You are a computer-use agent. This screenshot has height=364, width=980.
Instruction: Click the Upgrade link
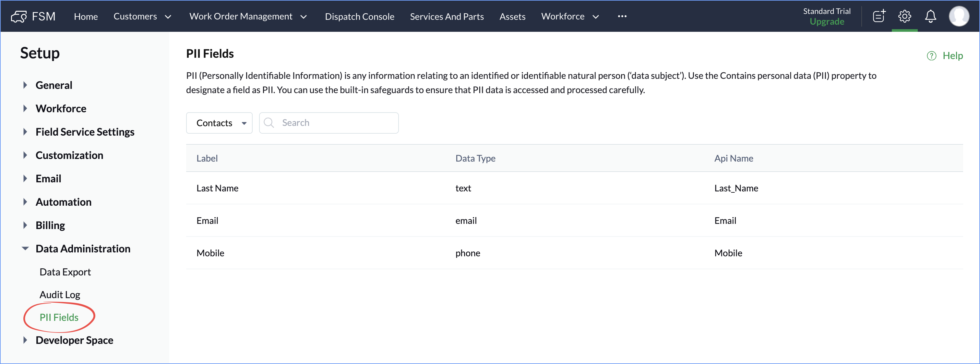[x=827, y=22]
